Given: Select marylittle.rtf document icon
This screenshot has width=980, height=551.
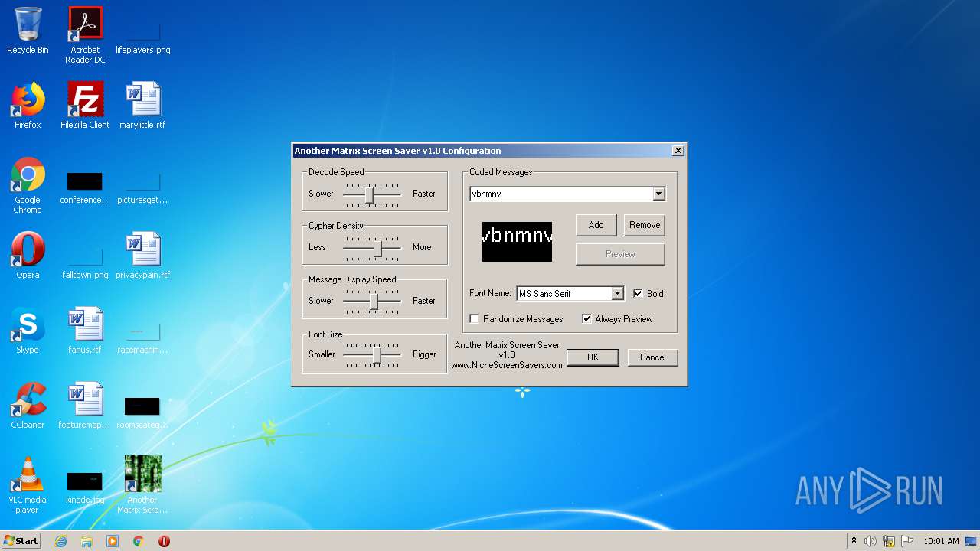Looking at the screenshot, I should pos(142,106).
